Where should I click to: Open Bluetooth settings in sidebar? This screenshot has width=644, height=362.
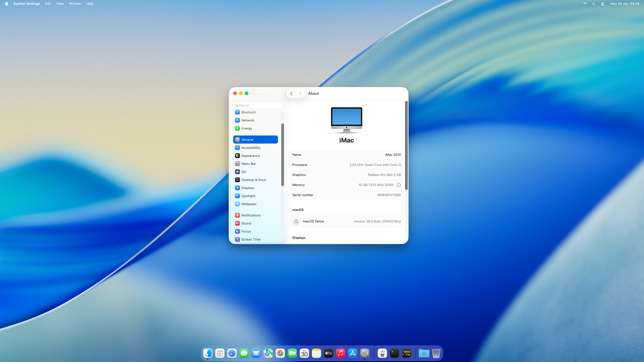[x=249, y=112]
